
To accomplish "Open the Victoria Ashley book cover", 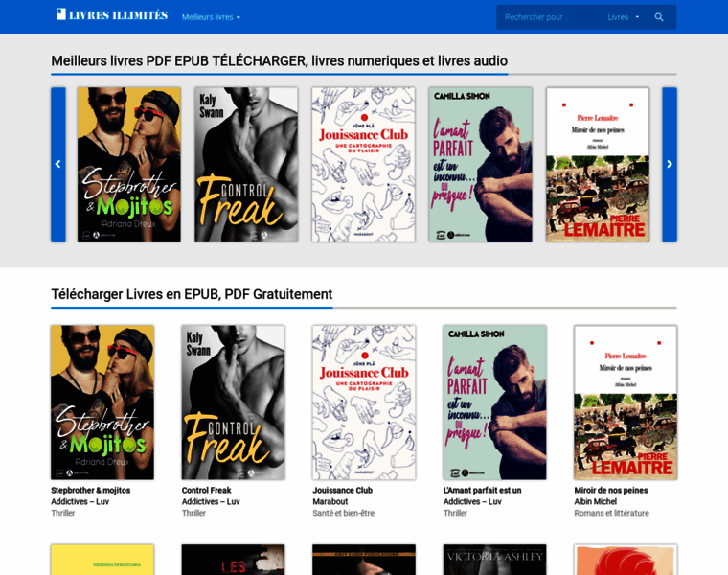I will (494, 560).
